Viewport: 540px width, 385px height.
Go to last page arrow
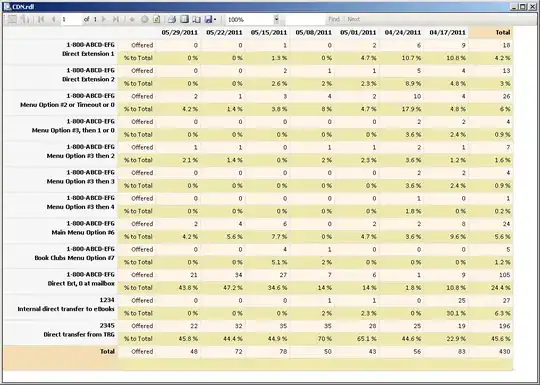tap(116, 19)
